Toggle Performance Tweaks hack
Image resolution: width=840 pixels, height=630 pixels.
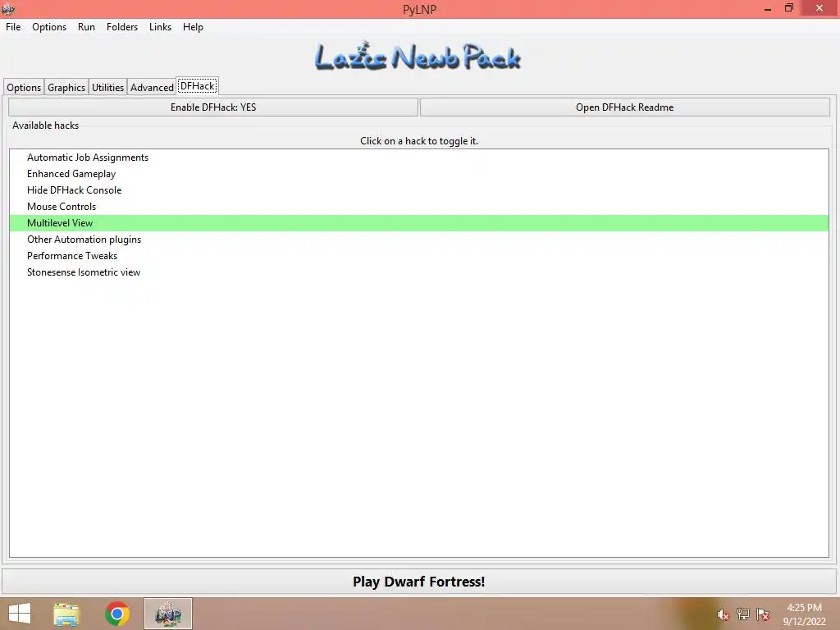(x=419, y=256)
